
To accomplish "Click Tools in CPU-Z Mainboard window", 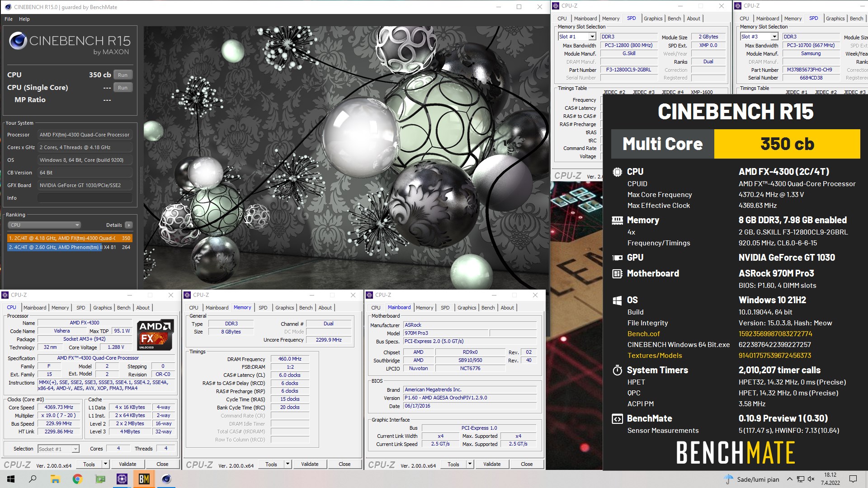I will point(453,464).
